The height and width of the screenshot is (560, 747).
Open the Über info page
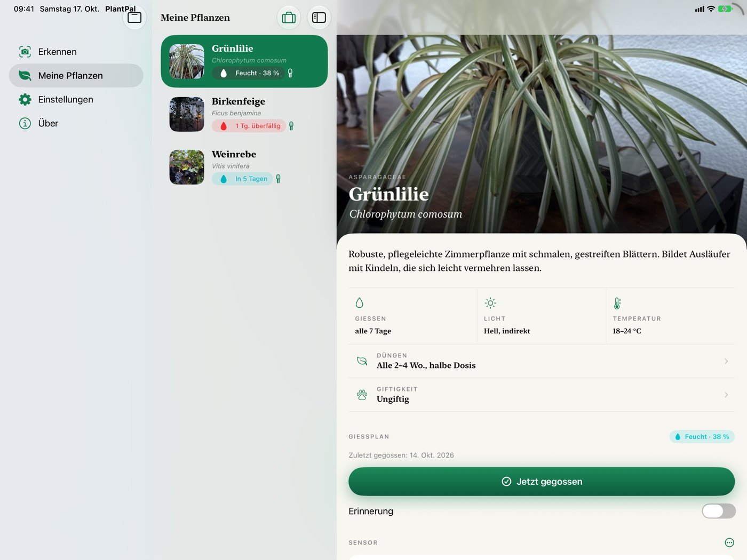point(76,123)
